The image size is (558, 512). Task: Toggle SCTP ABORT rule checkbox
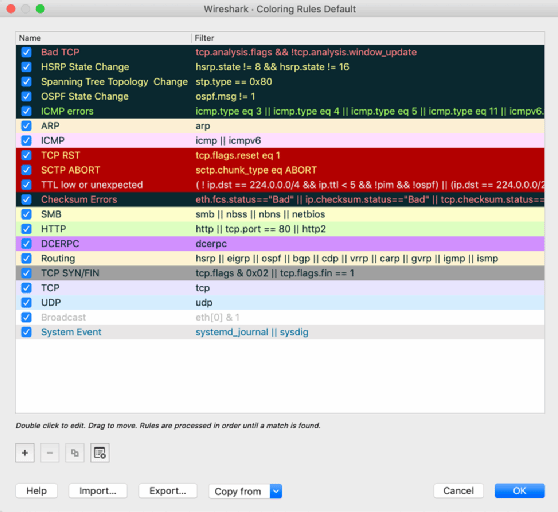pyautogui.click(x=26, y=170)
